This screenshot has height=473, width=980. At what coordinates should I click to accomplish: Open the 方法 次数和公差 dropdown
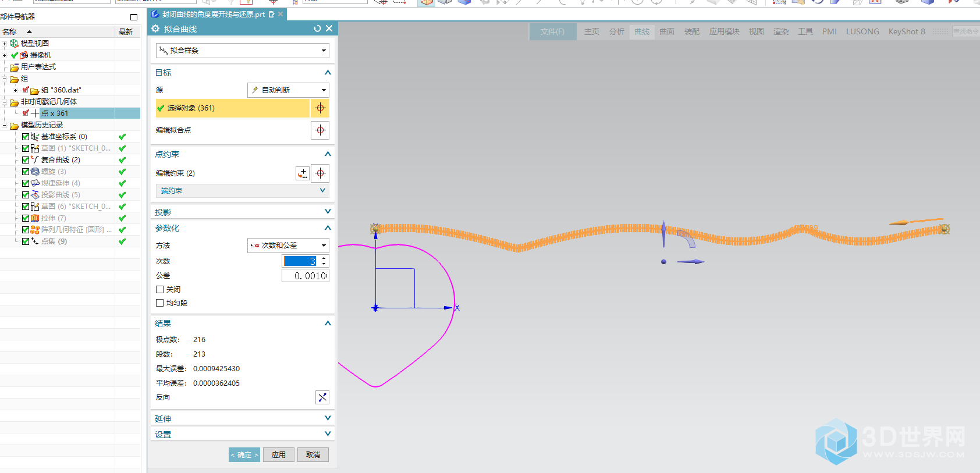(288, 246)
